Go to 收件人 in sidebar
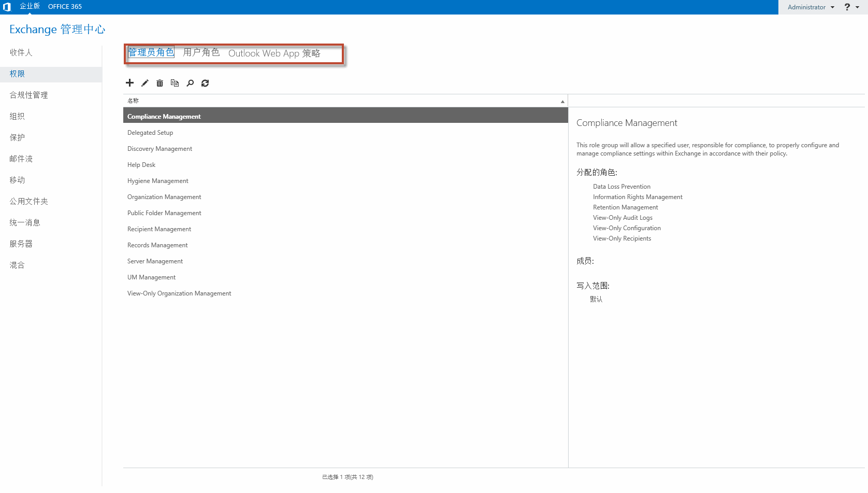The height and width of the screenshot is (493, 868). [21, 52]
